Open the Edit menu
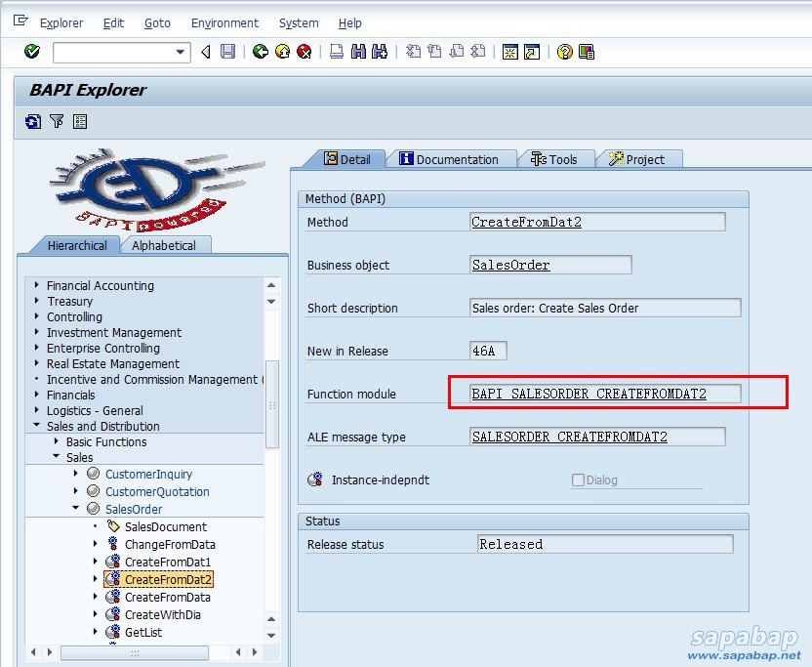Screen dimensions: 812x667 113,23
